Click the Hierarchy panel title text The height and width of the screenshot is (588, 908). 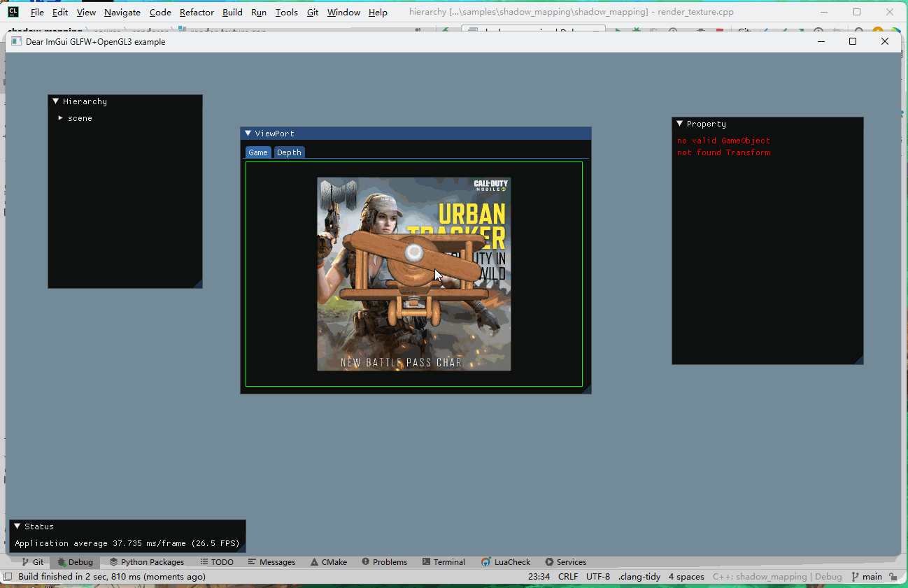click(x=85, y=101)
